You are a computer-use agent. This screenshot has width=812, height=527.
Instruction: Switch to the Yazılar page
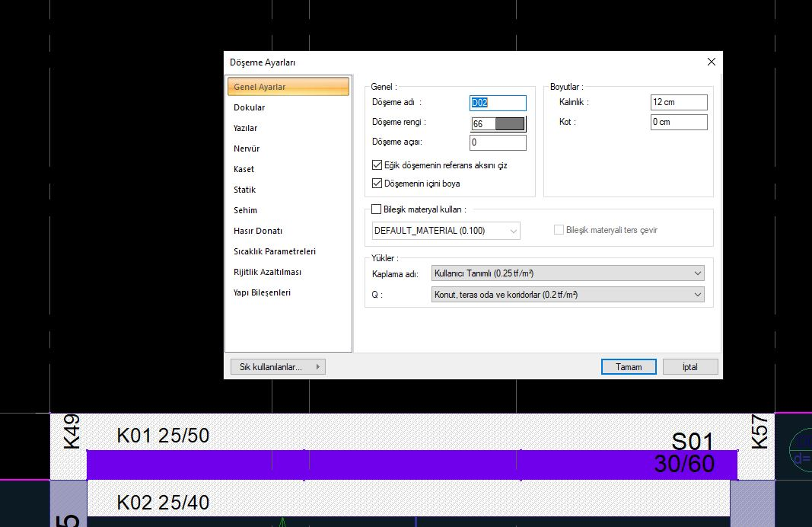click(x=246, y=128)
